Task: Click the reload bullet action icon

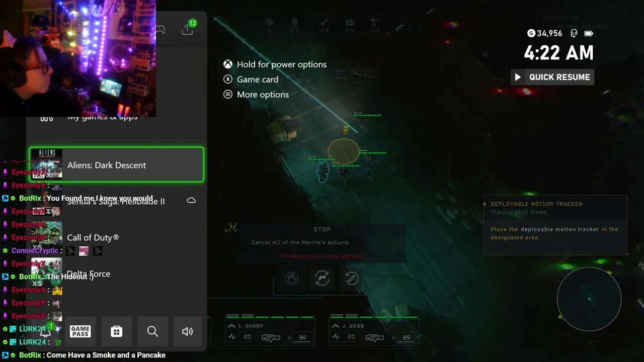Action: [352, 278]
